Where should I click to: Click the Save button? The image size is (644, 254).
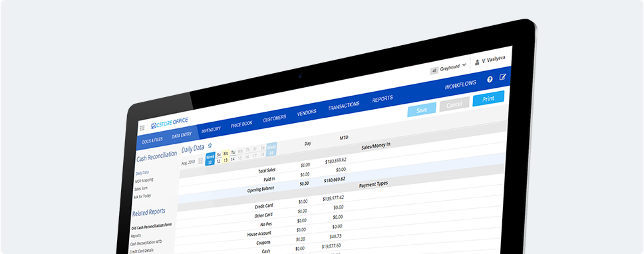pyautogui.click(x=422, y=110)
